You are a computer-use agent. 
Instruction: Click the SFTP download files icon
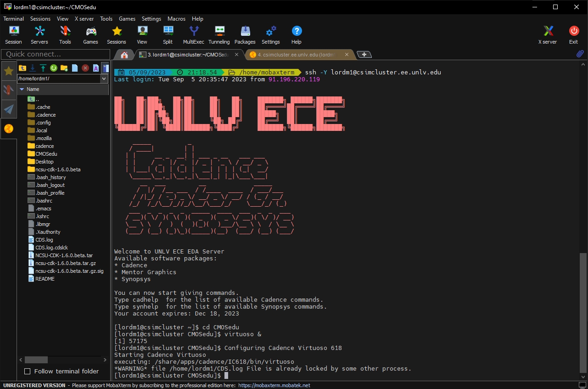pyautogui.click(x=33, y=68)
